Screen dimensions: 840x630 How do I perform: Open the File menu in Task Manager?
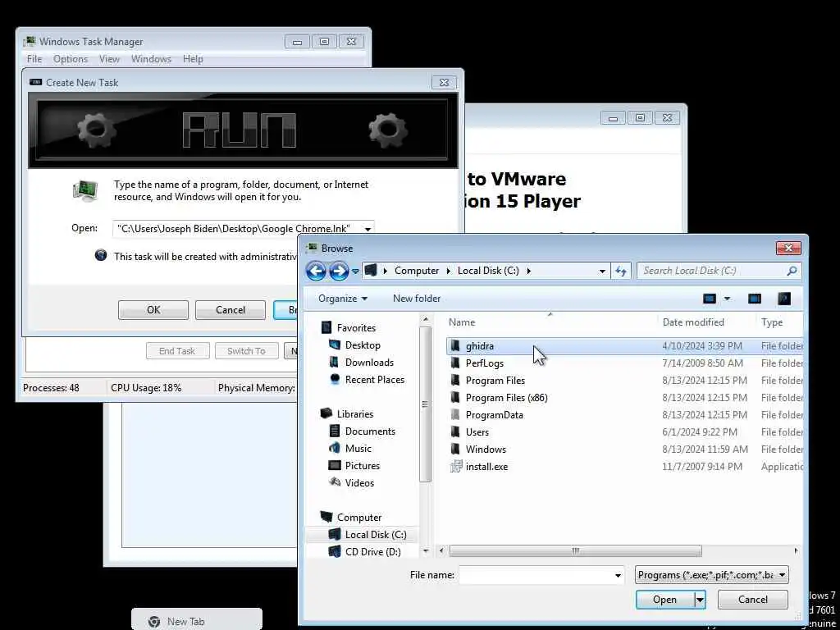[34, 59]
